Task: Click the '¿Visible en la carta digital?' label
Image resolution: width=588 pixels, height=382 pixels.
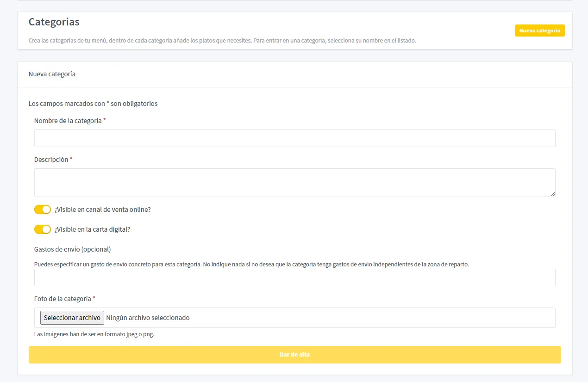Action: 93,229
